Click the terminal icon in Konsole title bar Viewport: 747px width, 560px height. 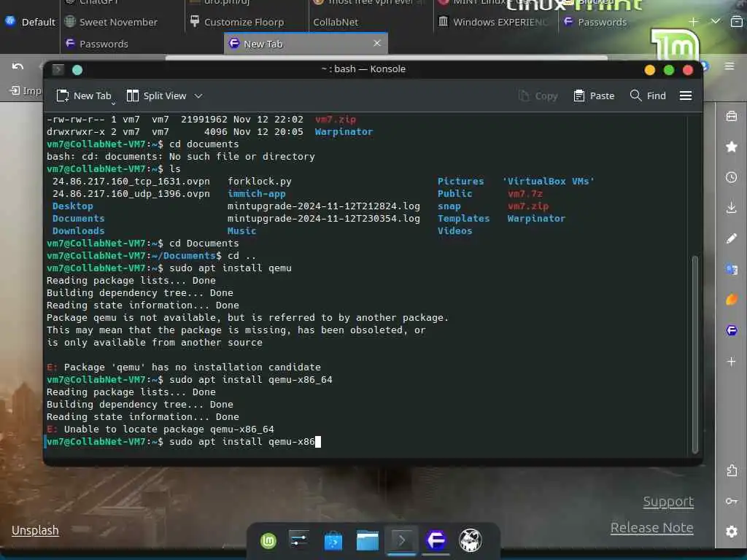[58, 69]
